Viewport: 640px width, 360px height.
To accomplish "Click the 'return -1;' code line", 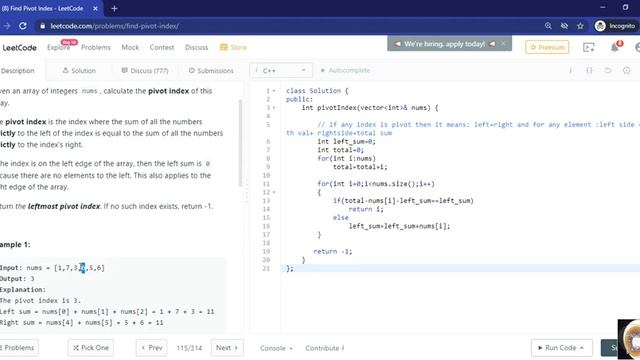I will click(x=332, y=251).
